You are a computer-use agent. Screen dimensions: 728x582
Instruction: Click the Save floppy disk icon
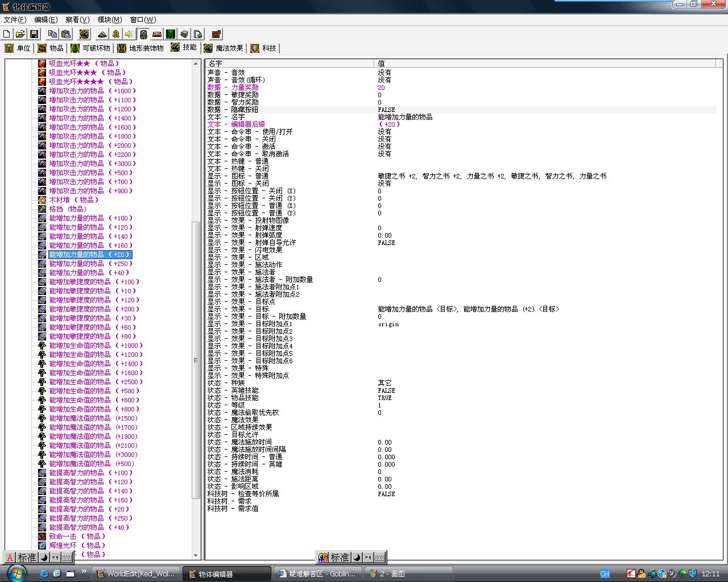(x=34, y=34)
